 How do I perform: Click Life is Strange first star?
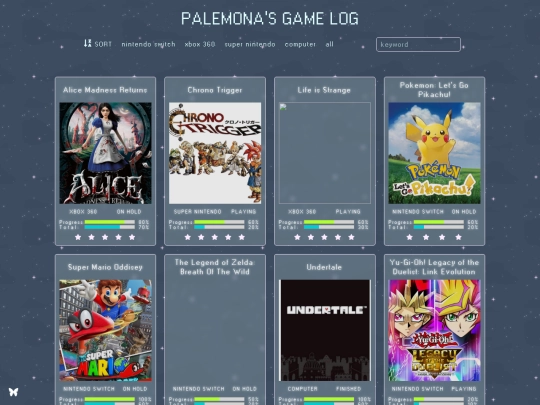(x=297, y=237)
